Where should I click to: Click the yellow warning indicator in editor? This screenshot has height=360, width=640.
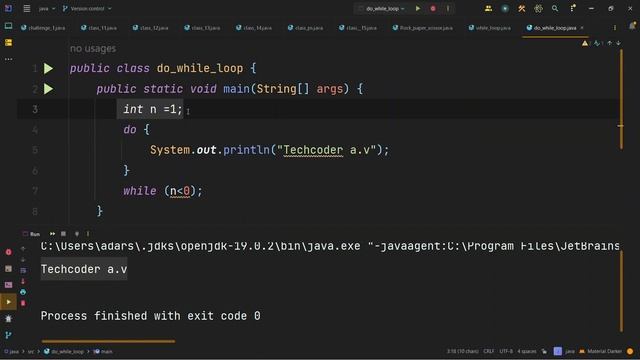[585, 43]
